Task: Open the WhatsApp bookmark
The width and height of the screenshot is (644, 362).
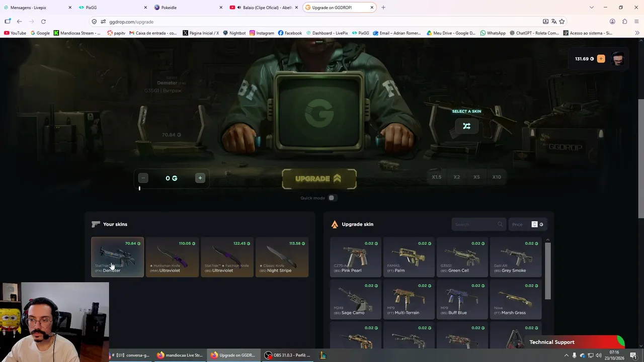Action: (493, 33)
